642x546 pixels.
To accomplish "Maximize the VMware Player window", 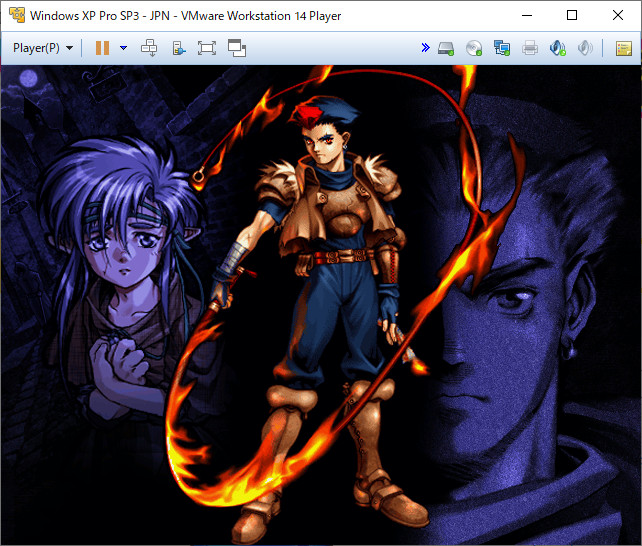I will coord(572,15).
